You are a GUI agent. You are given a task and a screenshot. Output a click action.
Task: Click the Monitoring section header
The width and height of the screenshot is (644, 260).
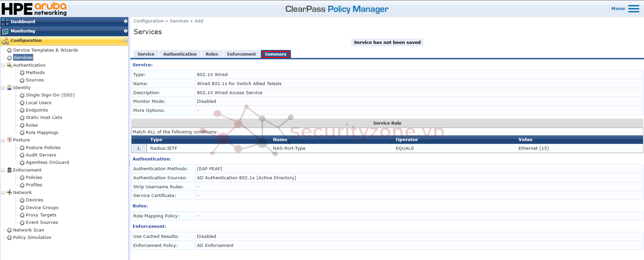64,31
